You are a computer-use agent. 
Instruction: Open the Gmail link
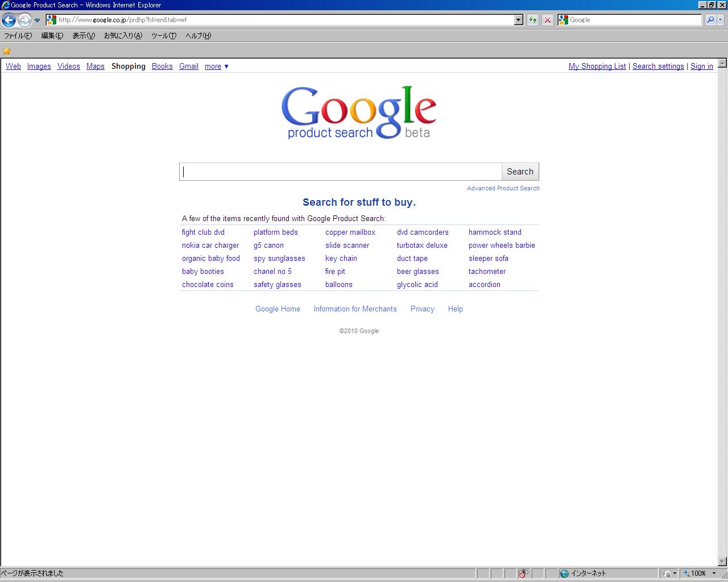[x=189, y=66]
